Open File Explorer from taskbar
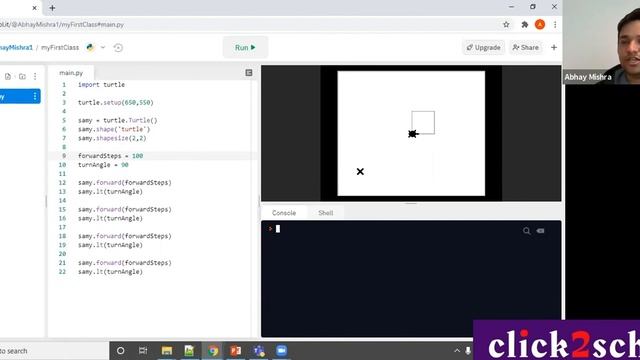 tap(167, 351)
